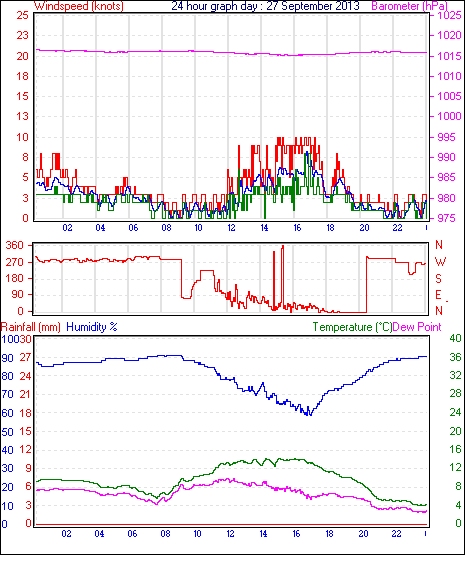Click the S compass direction label
This screenshot has width=465, height=563.
click(x=438, y=278)
